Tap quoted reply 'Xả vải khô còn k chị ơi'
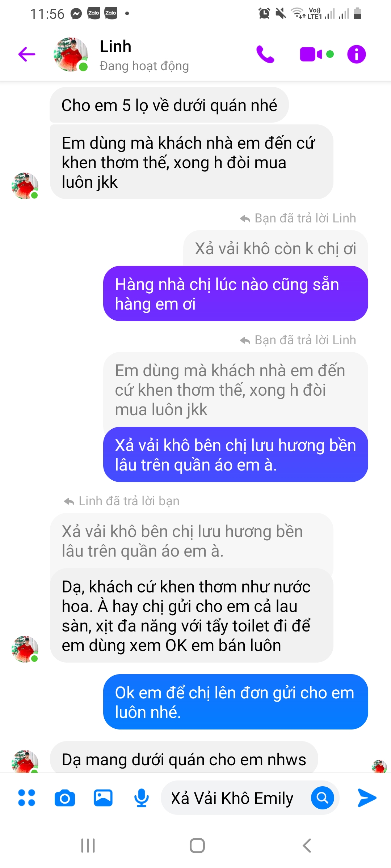The height and width of the screenshot is (868, 391). click(276, 248)
